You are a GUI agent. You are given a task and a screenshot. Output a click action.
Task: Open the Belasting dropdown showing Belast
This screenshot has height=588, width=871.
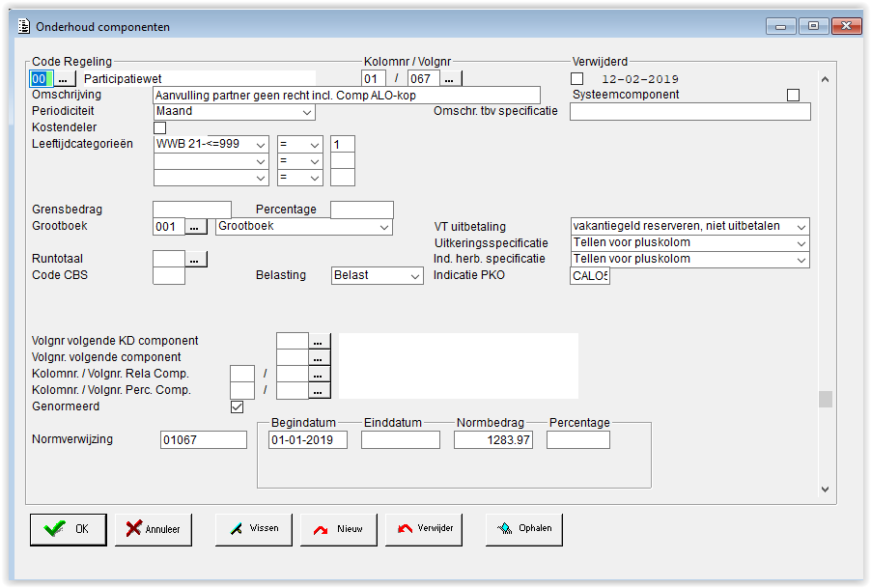[378, 276]
